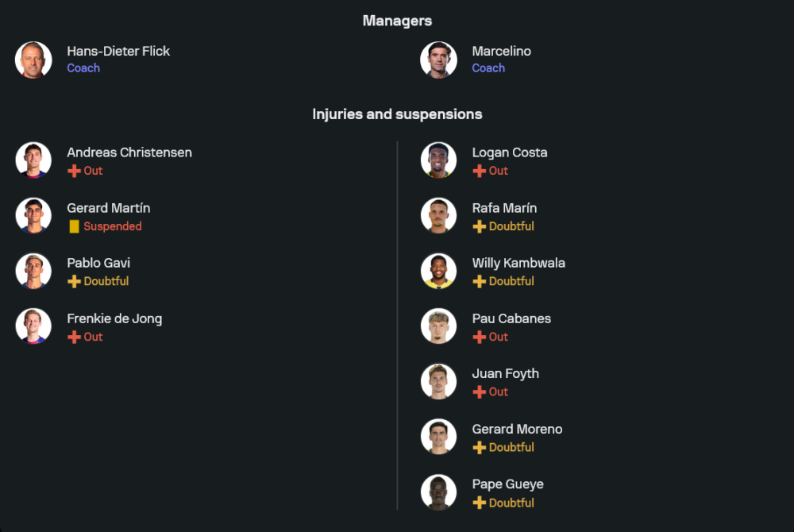The image size is (794, 532).
Task: Select Pablo Gavi's name
Action: [x=98, y=263]
